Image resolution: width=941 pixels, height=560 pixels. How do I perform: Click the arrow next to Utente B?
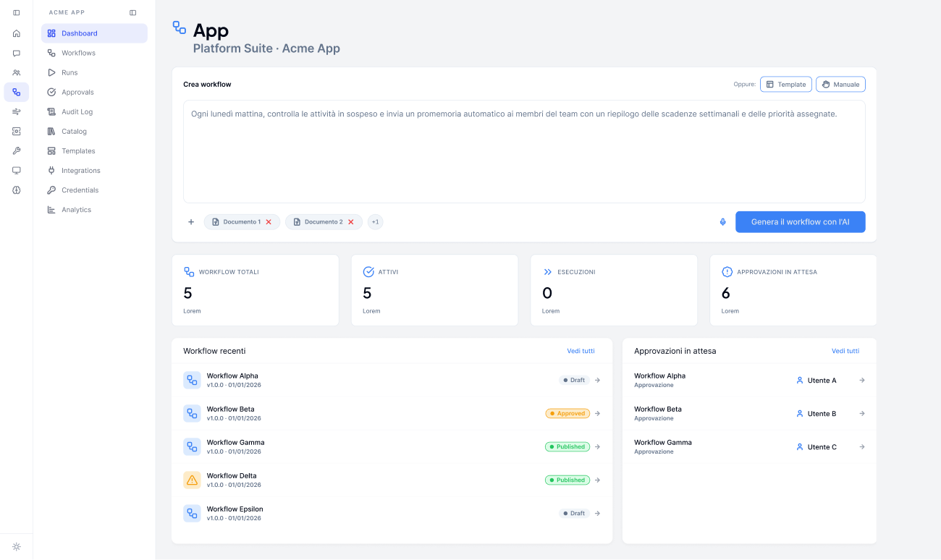pos(862,413)
